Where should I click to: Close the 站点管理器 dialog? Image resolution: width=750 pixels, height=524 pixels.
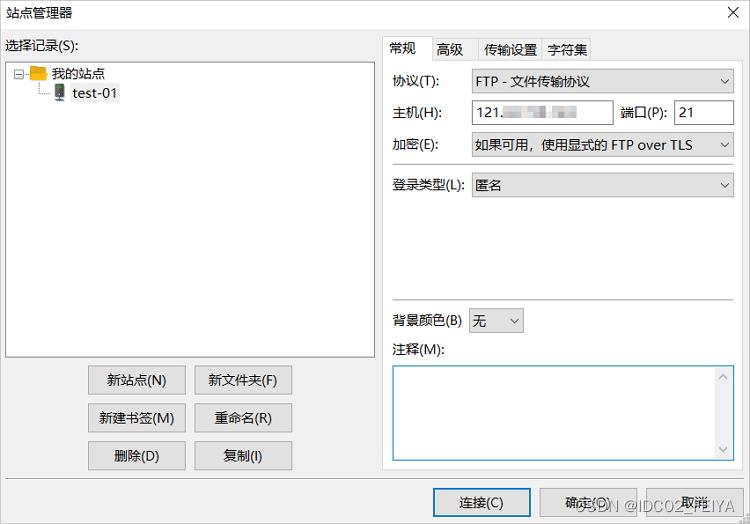(x=733, y=12)
